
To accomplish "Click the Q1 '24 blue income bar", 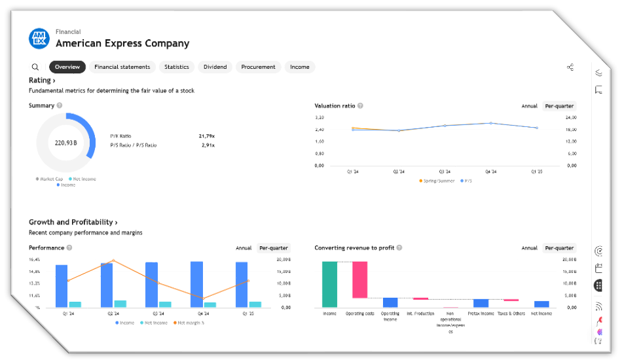I will (62, 286).
